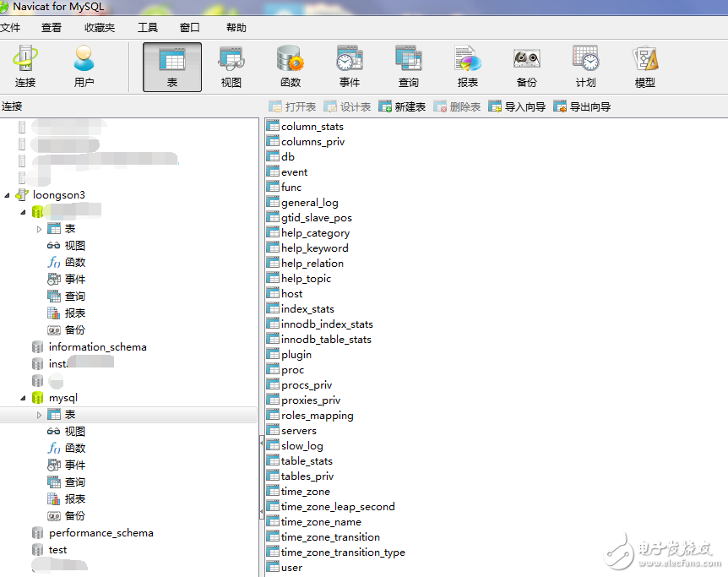Click the 连接 (Connection) toolbar icon
Screen dimensions: 728x577
[x=25, y=67]
